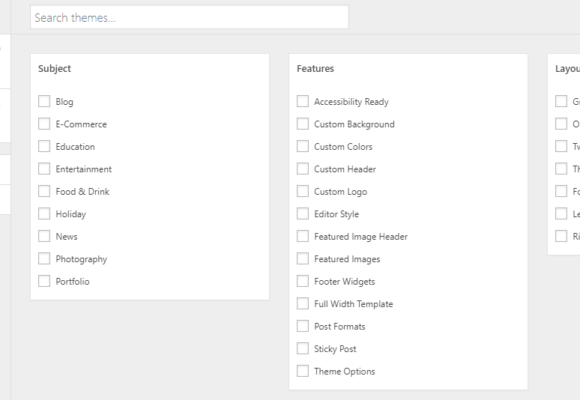580x400 pixels.
Task: Select the Entertainment subject checkbox
Action: [44, 169]
